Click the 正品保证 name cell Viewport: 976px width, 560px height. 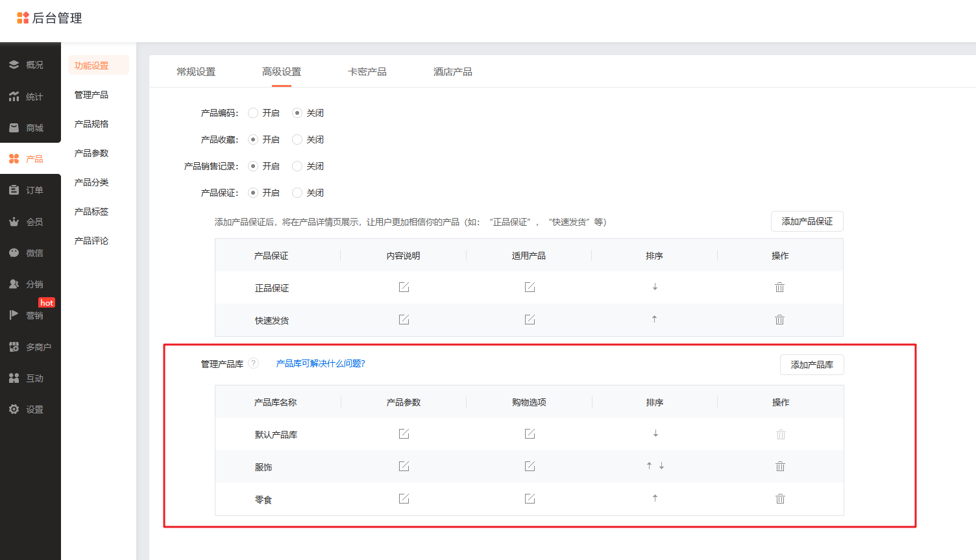[x=272, y=288]
